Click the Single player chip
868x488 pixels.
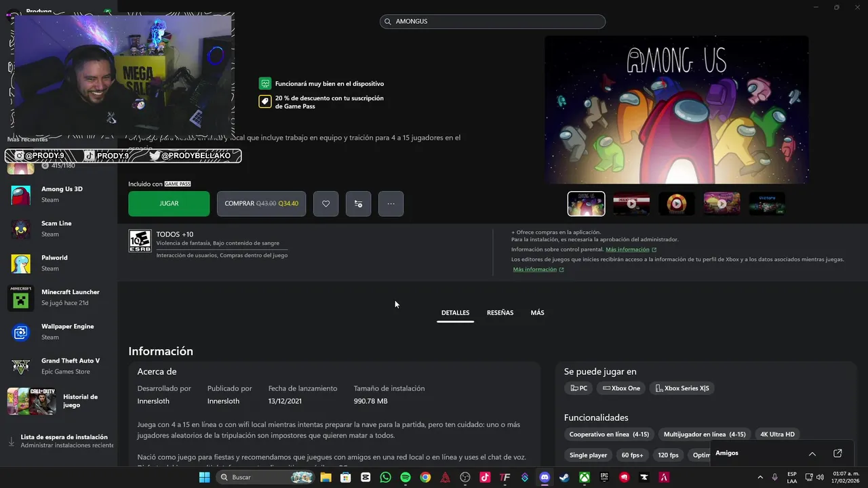click(588, 455)
